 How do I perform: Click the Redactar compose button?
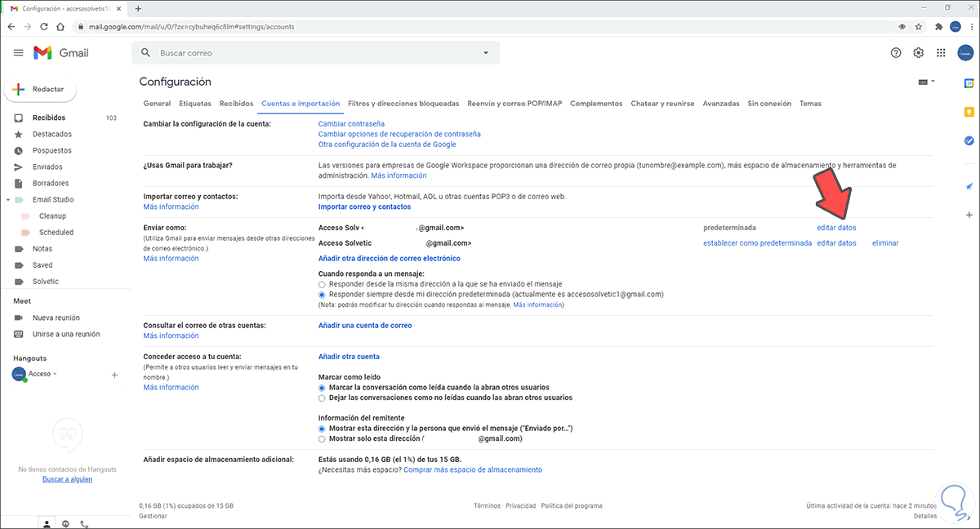point(41,89)
